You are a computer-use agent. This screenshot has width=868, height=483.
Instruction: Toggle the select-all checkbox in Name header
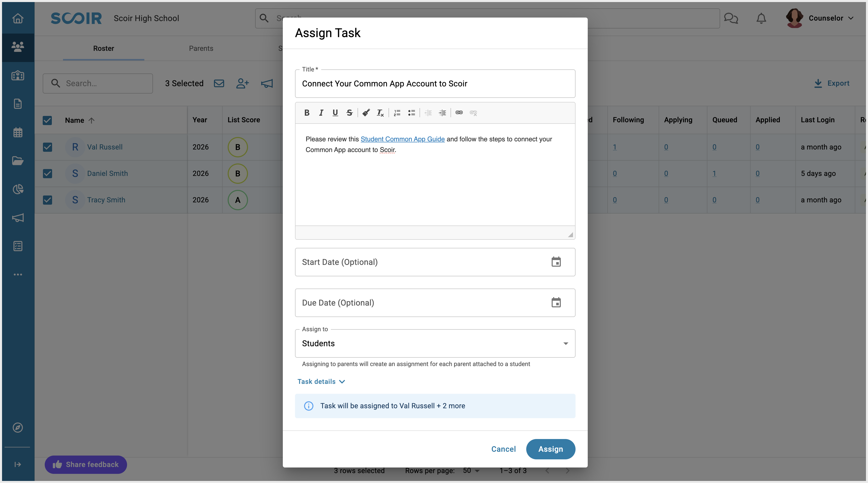[x=47, y=120]
